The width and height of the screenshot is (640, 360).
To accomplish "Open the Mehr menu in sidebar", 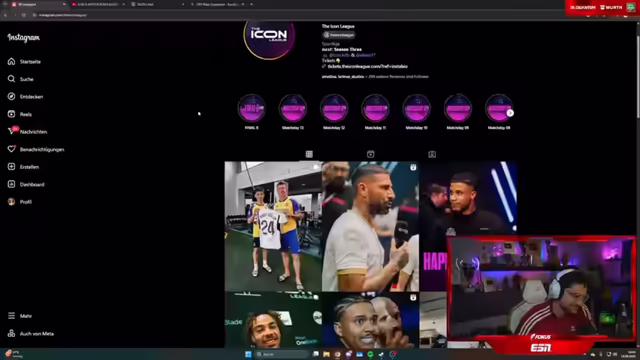I will 19,316.
